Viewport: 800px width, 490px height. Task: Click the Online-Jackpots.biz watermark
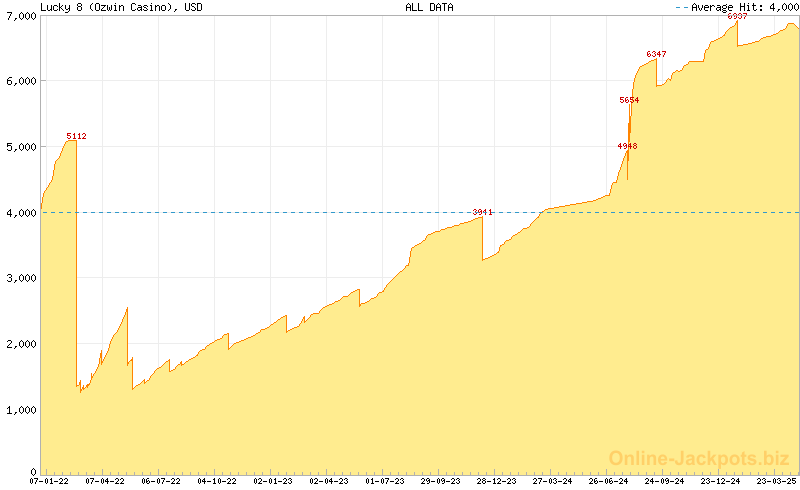click(x=693, y=458)
